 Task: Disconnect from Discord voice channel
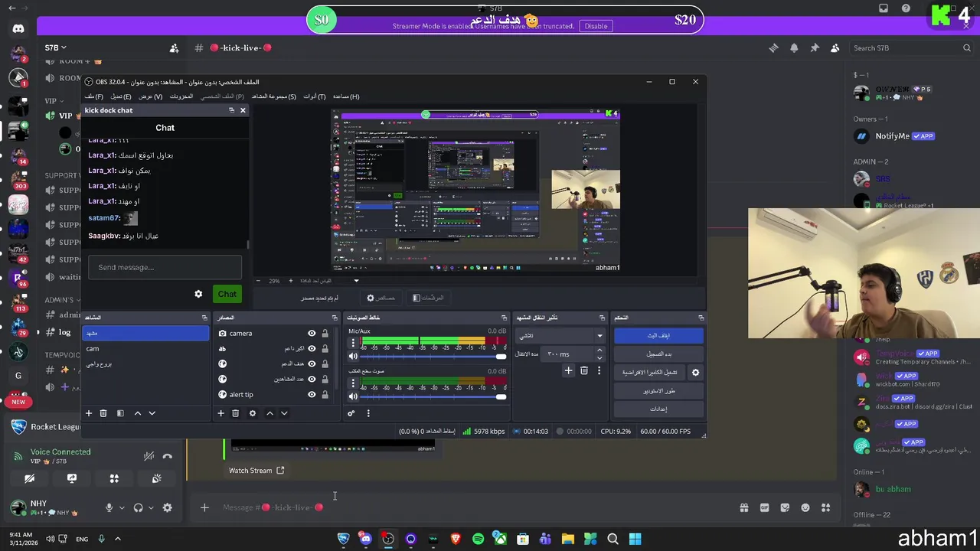[x=168, y=456]
